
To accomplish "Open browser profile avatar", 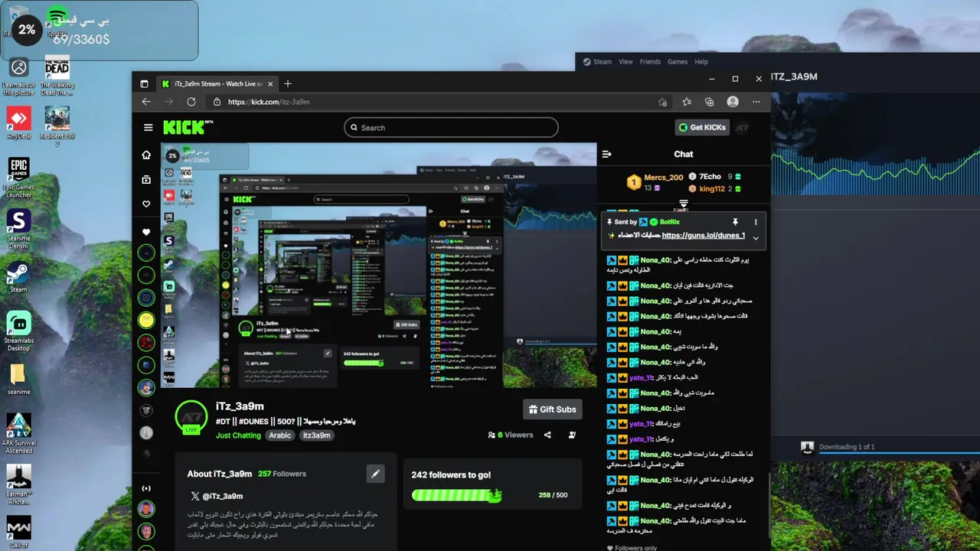I will click(x=733, y=102).
